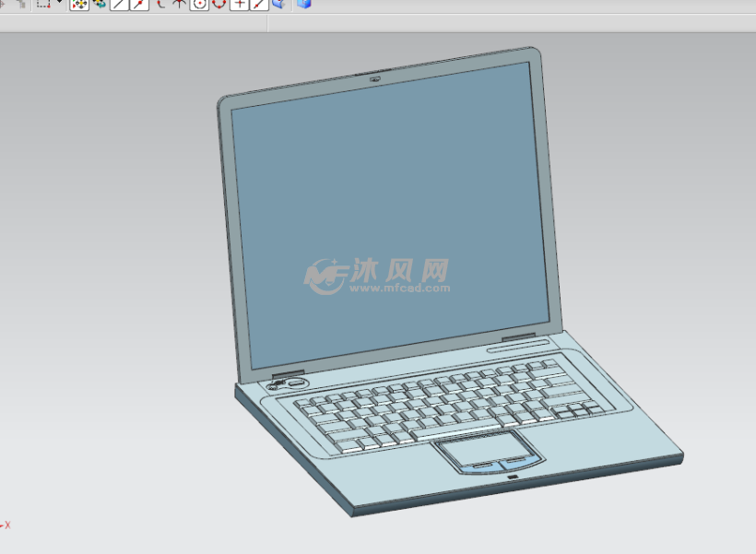Image resolution: width=756 pixels, height=554 pixels.
Task: Select the Control Point snap icon
Action: coord(159,4)
